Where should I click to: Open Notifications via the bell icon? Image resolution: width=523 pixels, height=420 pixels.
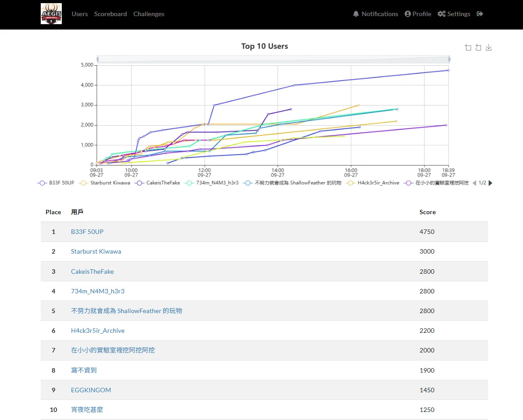pos(356,14)
